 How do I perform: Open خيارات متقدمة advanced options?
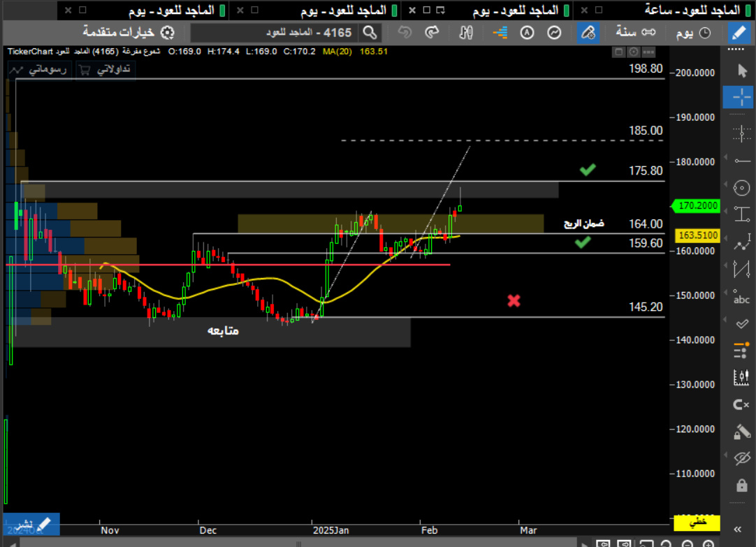pos(129,32)
